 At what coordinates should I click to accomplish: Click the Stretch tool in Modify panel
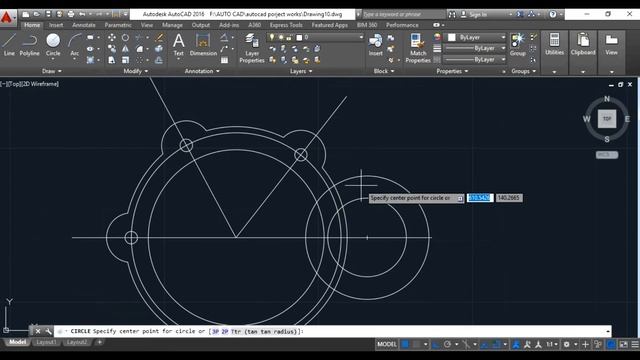(111, 60)
